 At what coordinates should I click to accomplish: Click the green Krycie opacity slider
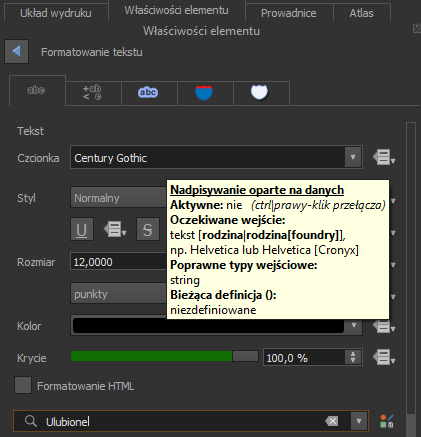coord(165,356)
